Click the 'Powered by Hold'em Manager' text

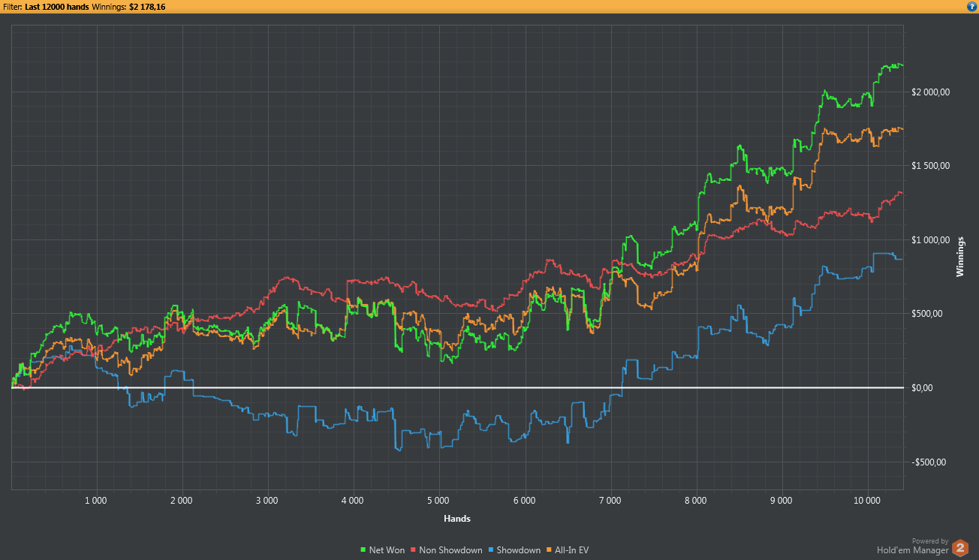(x=912, y=546)
